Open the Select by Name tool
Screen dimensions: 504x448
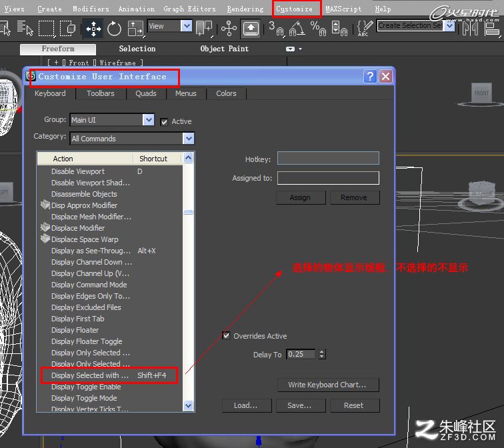pyautogui.click(x=25, y=28)
